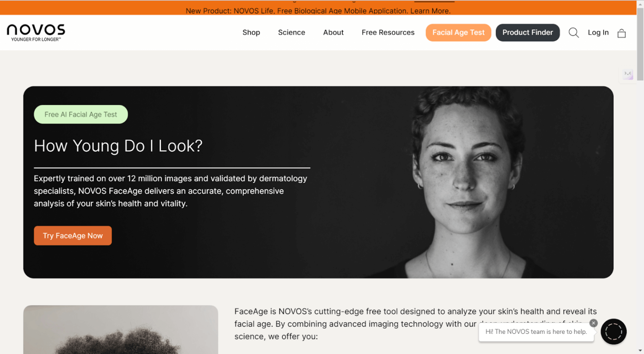The height and width of the screenshot is (354, 644).
Task: Click the Log In link
Action: (x=598, y=33)
